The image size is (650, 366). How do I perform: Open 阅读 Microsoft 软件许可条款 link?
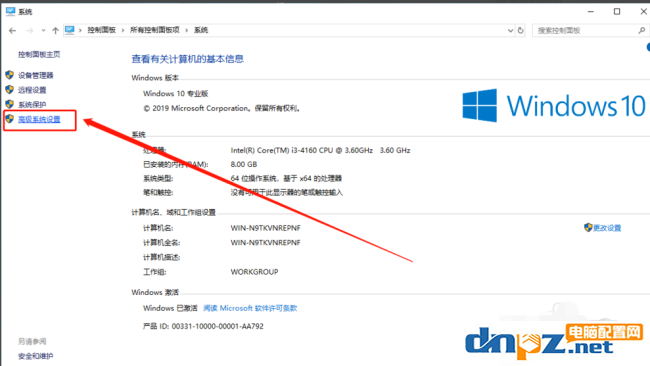tap(250, 308)
